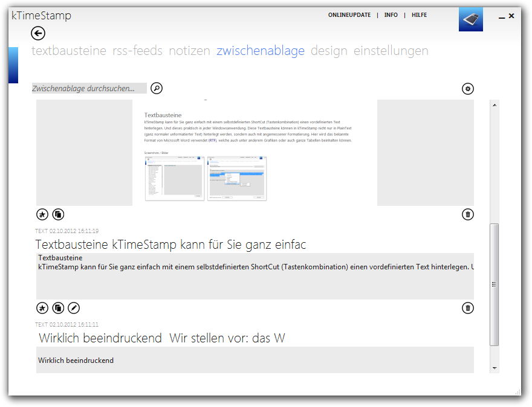Edit the 16:11:19 Textbausteine text entry

[74, 308]
